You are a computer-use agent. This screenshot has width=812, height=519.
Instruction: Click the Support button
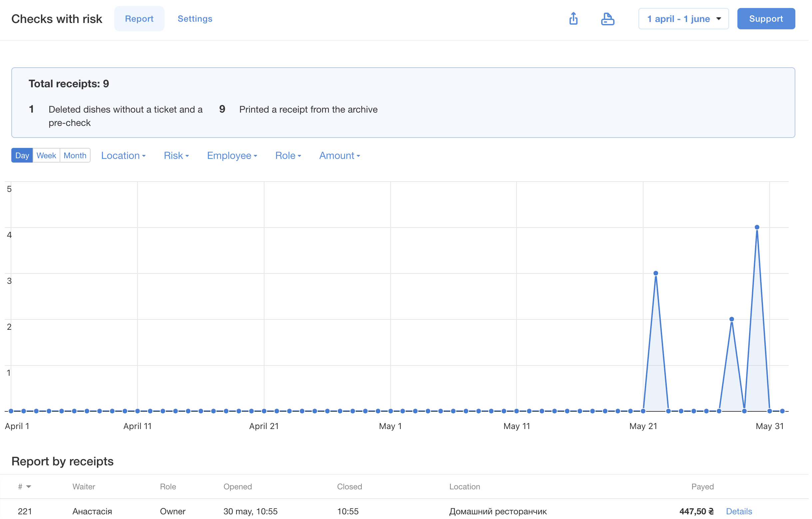[x=765, y=19]
